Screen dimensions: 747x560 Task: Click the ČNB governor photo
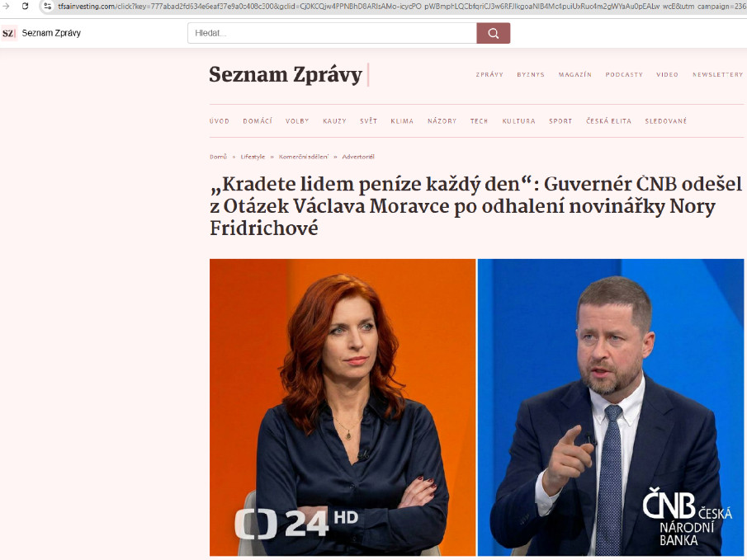coord(611,407)
